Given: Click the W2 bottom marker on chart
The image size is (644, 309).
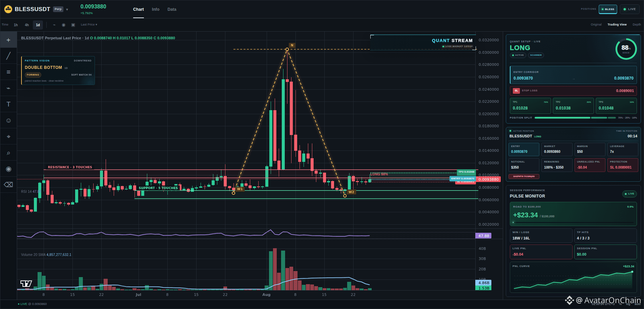Looking at the screenshot, I should [x=351, y=192].
